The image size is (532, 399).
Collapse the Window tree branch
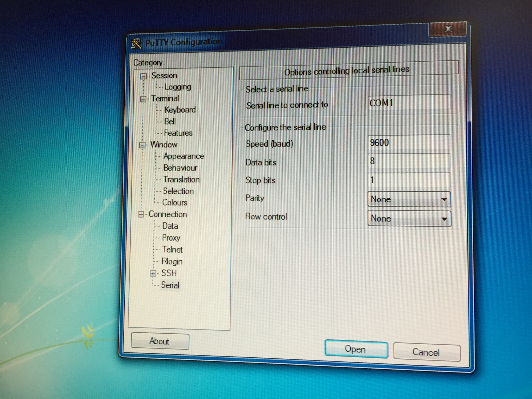pos(142,145)
